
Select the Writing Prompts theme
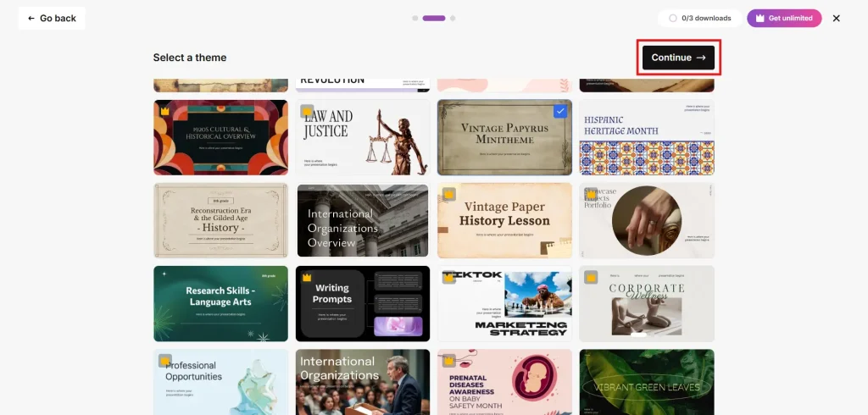tap(363, 304)
